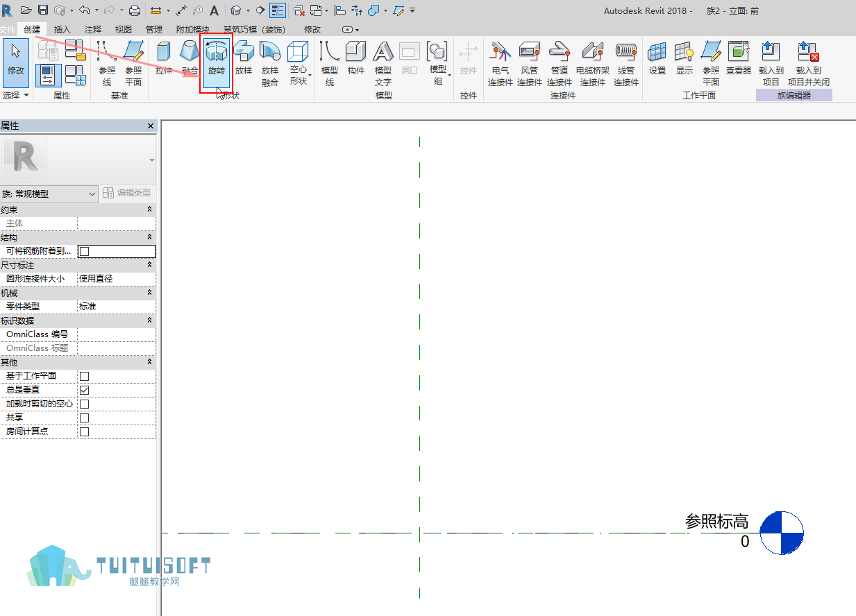Click the 编辑类型 edit type button
Viewport: 856px width, 616px height.
127,193
